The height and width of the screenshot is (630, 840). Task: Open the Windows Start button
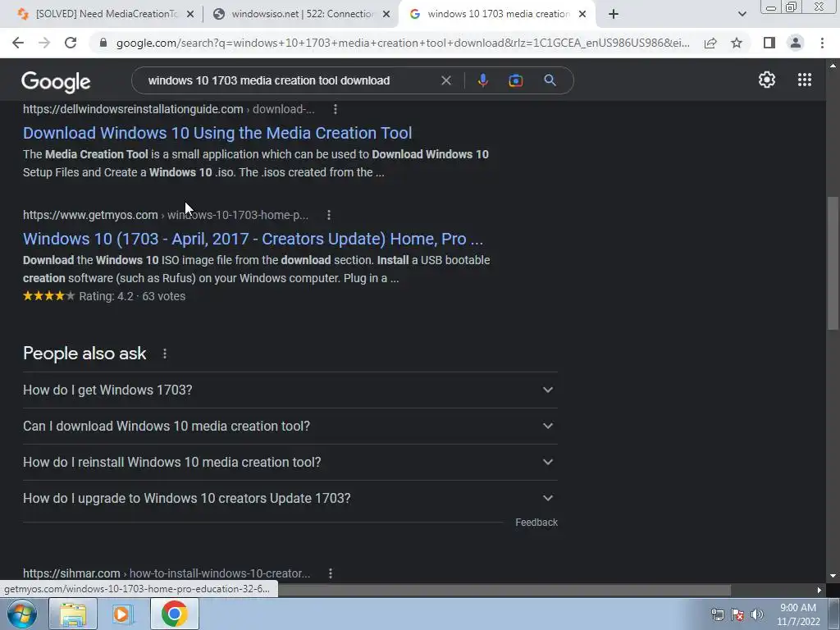[x=22, y=614]
